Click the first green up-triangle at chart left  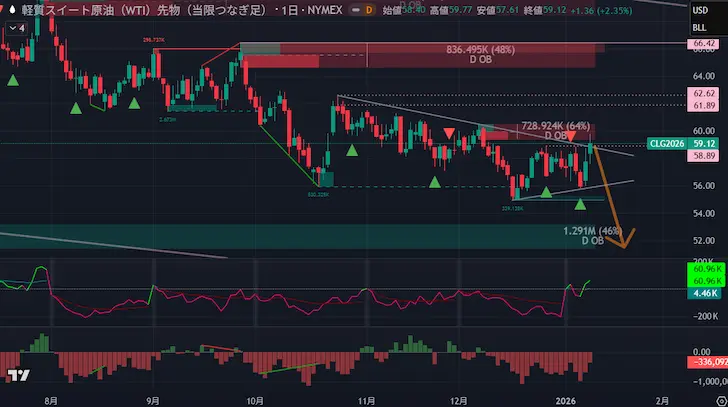coord(13,79)
